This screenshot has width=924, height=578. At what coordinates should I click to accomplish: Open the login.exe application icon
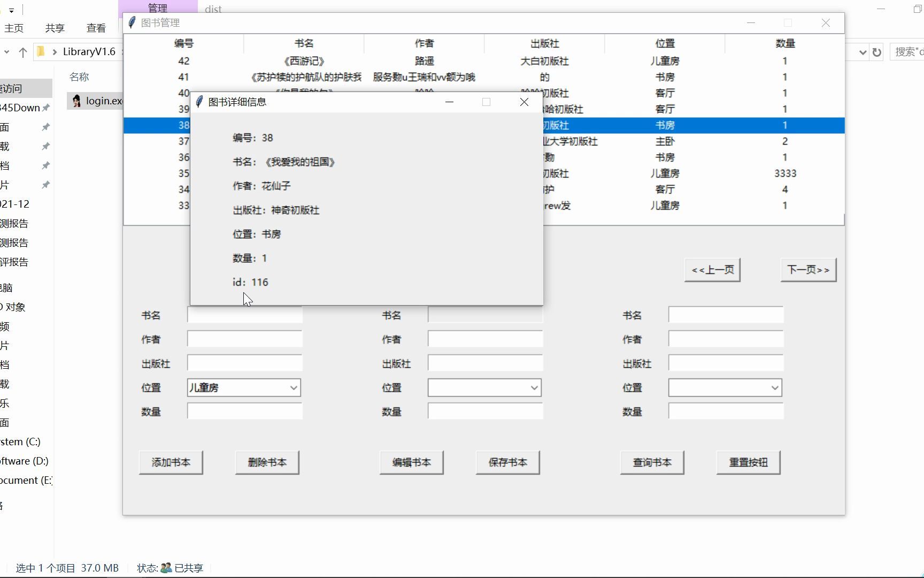coord(76,101)
